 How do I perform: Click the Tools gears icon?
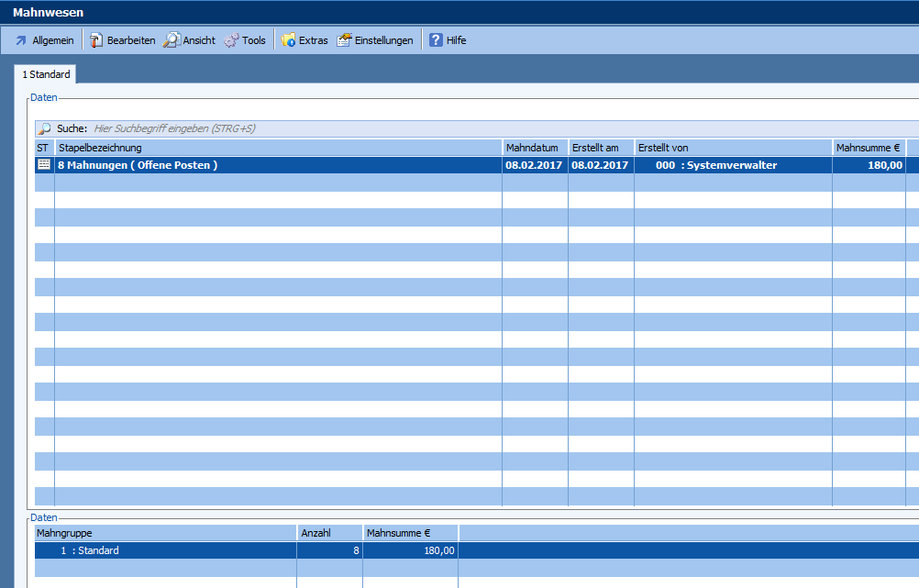coord(231,40)
